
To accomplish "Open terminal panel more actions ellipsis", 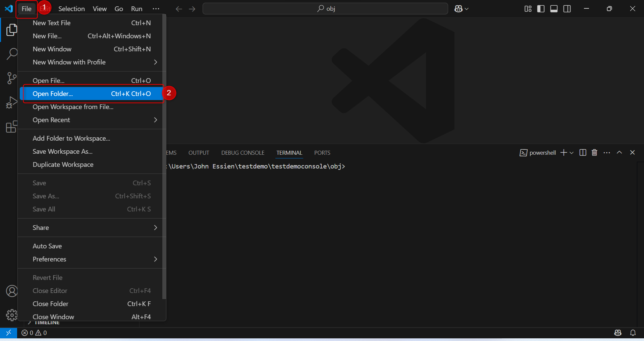I will (607, 153).
